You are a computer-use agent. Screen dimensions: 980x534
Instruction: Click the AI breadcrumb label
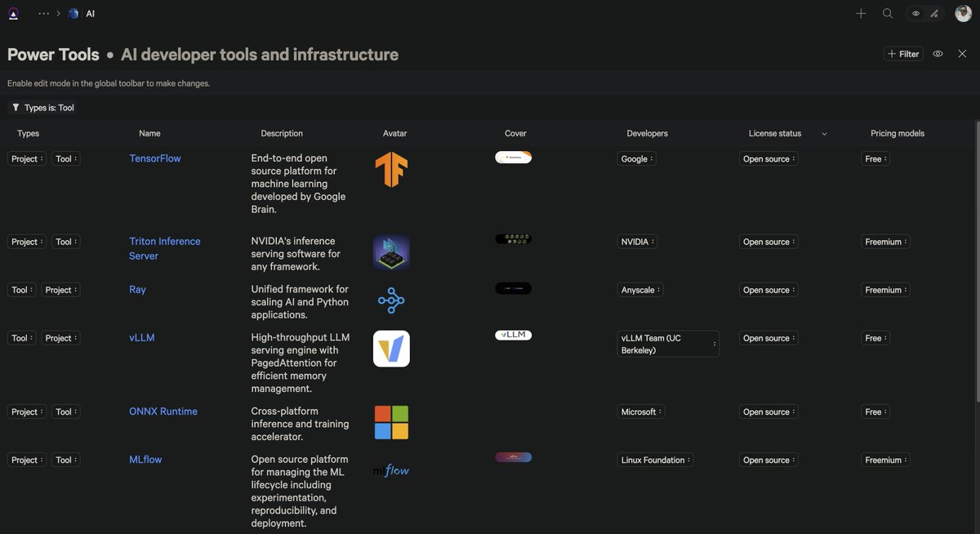(91, 14)
